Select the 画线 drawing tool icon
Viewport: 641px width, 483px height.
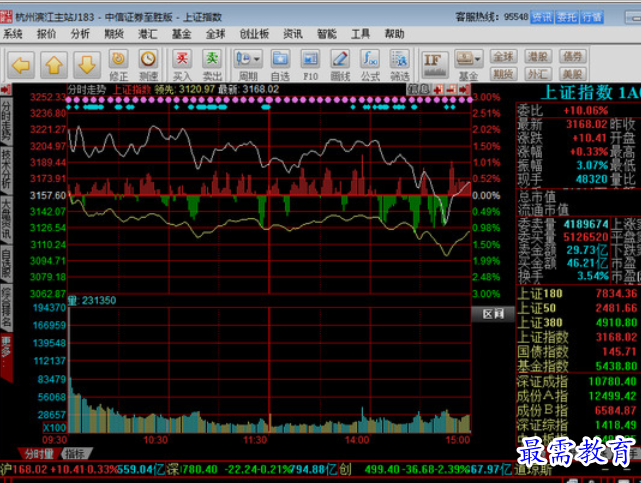340,65
